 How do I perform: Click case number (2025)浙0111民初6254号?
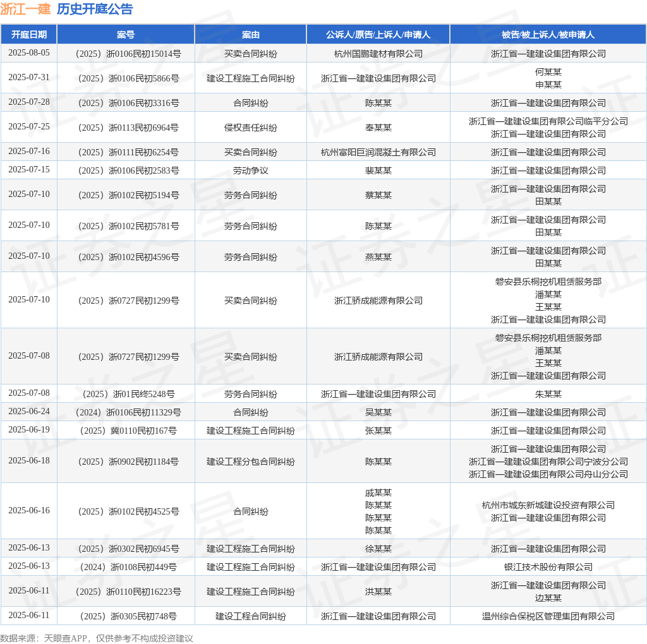128,152
